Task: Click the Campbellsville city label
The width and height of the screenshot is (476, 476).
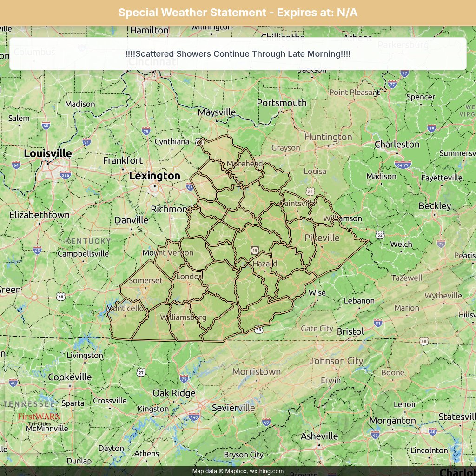Action: pos(83,253)
